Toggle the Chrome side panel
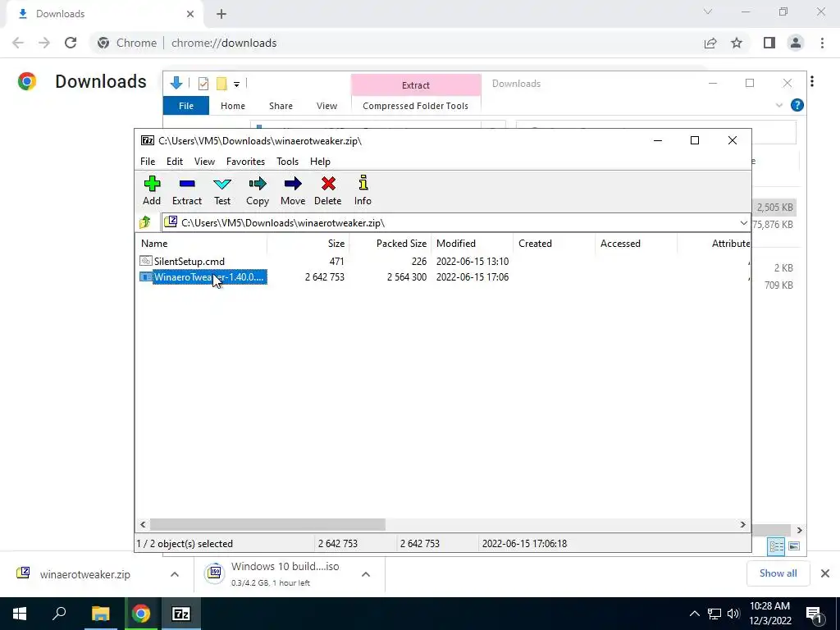The height and width of the screenshot is (630, 840). 769,43
